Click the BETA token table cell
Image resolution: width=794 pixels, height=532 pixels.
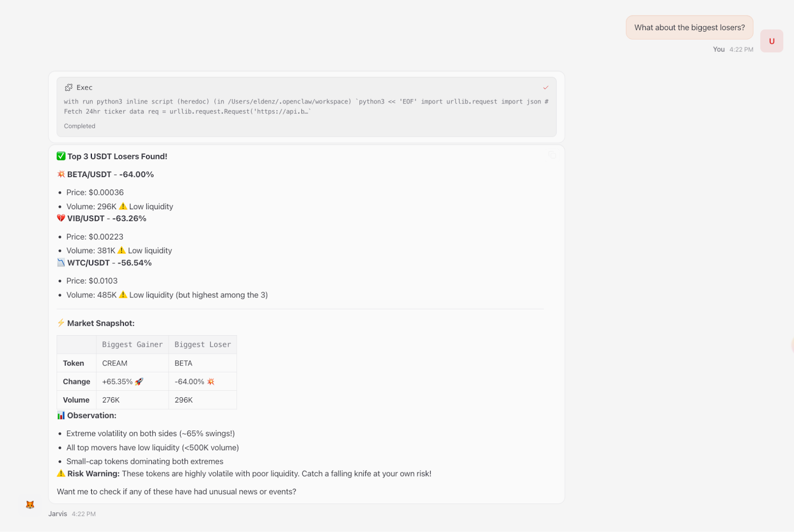pos(202,363)
